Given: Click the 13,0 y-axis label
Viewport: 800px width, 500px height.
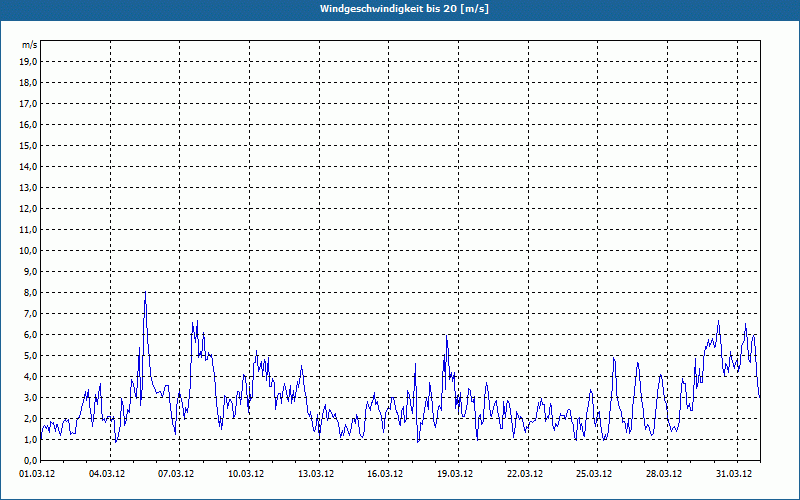Looking at the screenshot, I should 28,187.
